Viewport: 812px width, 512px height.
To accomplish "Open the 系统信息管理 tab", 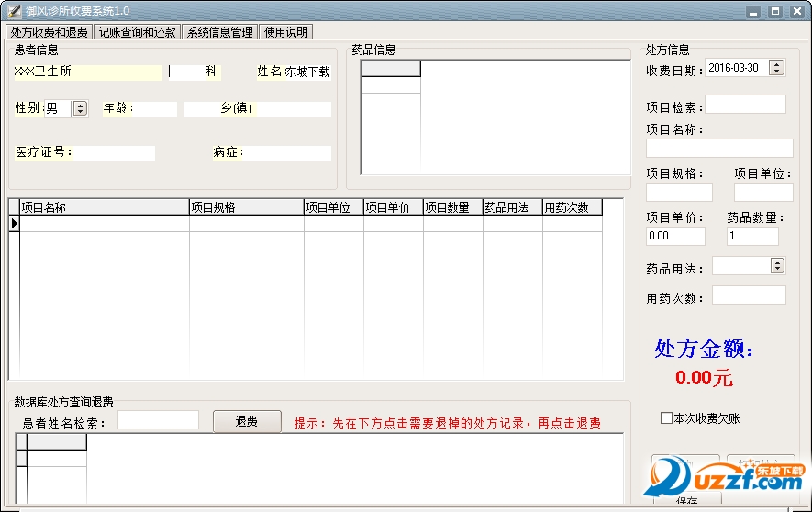I will 219,32.
